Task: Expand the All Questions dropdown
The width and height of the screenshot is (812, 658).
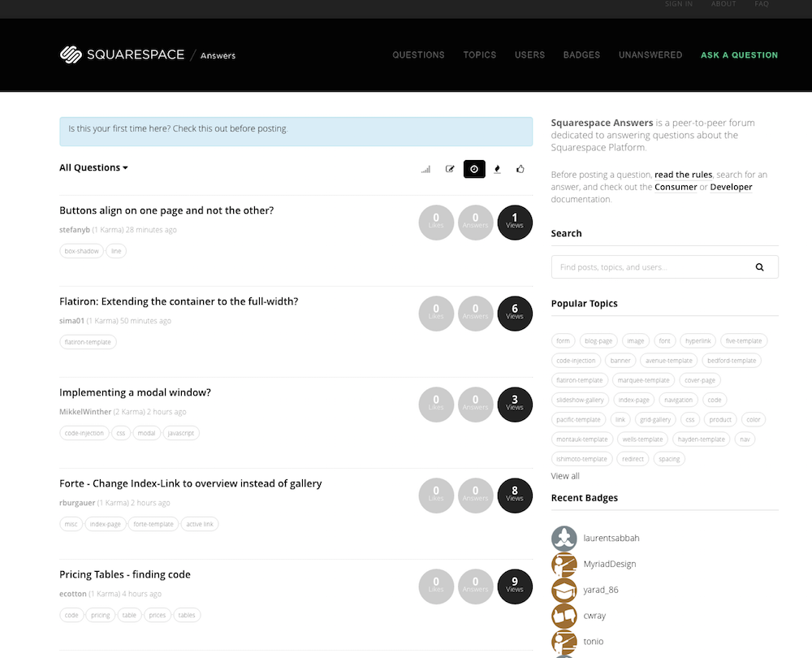Action: pos(93,167)
